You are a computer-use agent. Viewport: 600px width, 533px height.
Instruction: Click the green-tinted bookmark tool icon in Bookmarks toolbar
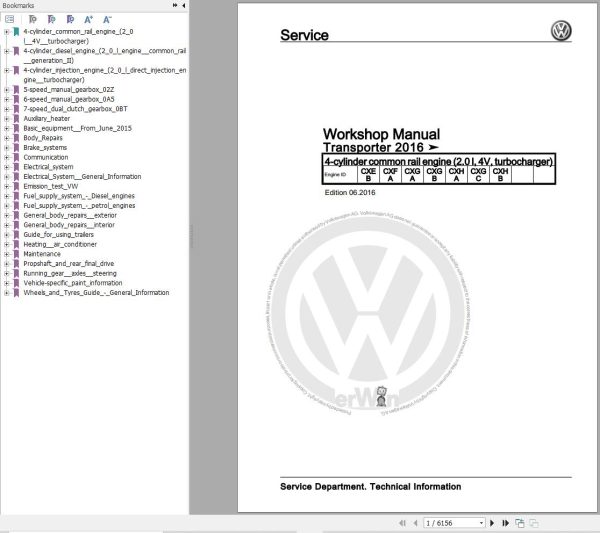51,19
